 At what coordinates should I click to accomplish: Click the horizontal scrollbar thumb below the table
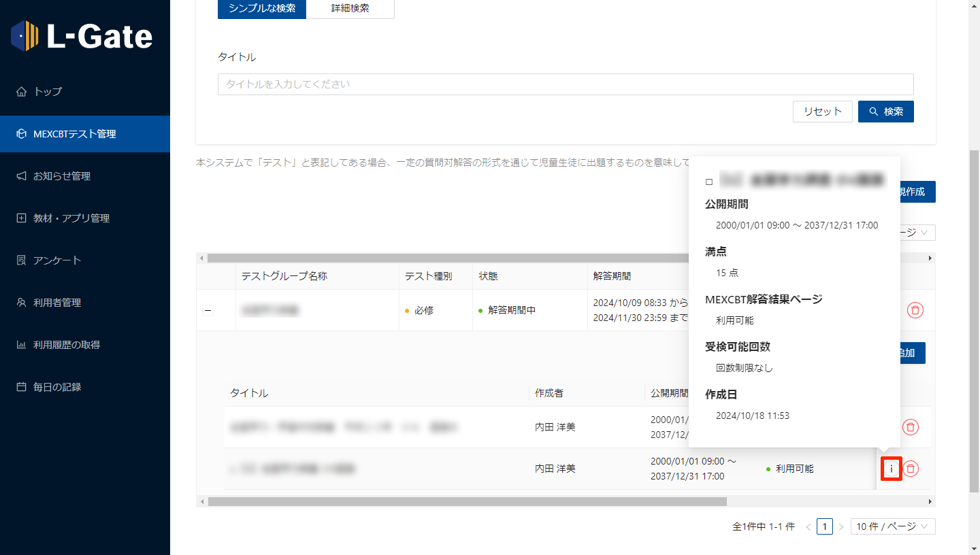pos(467,501)
